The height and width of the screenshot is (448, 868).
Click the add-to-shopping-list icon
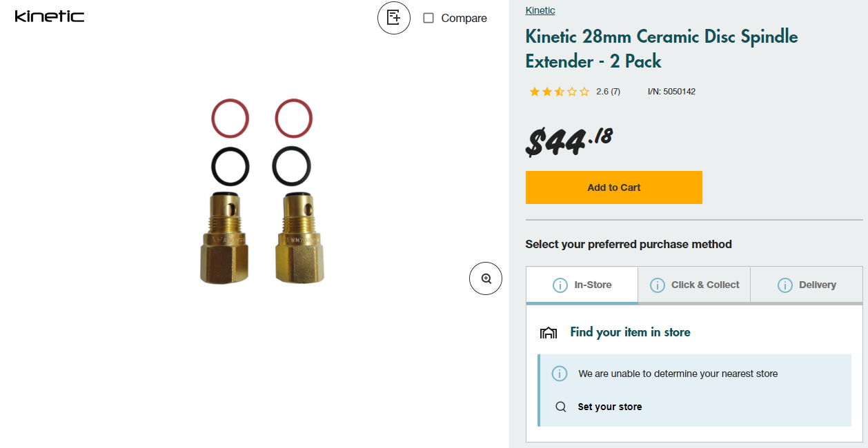point(393,18)
